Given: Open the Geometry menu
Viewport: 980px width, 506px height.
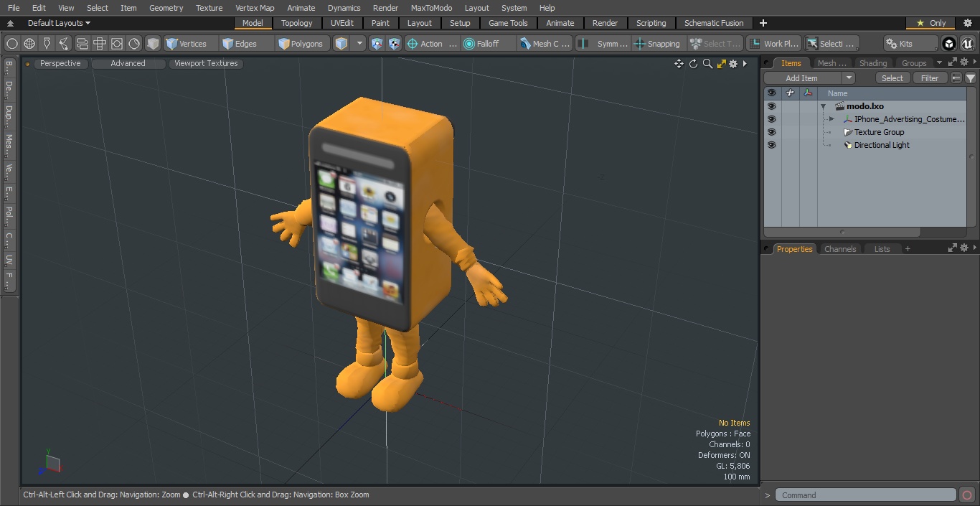Looking at the screenshot, I should coord(166,8).
